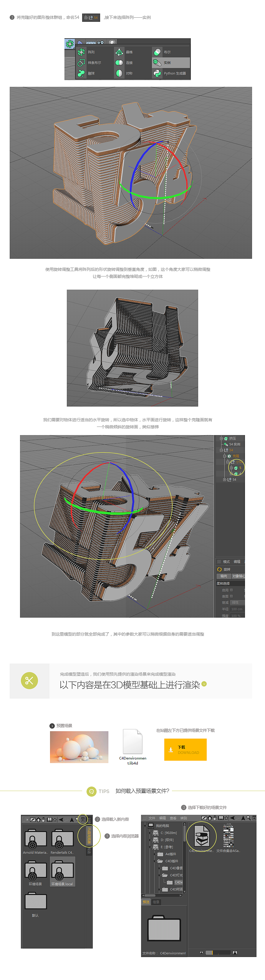Enable the 启用 soft selection checkbox

click(x=231, y=590)
